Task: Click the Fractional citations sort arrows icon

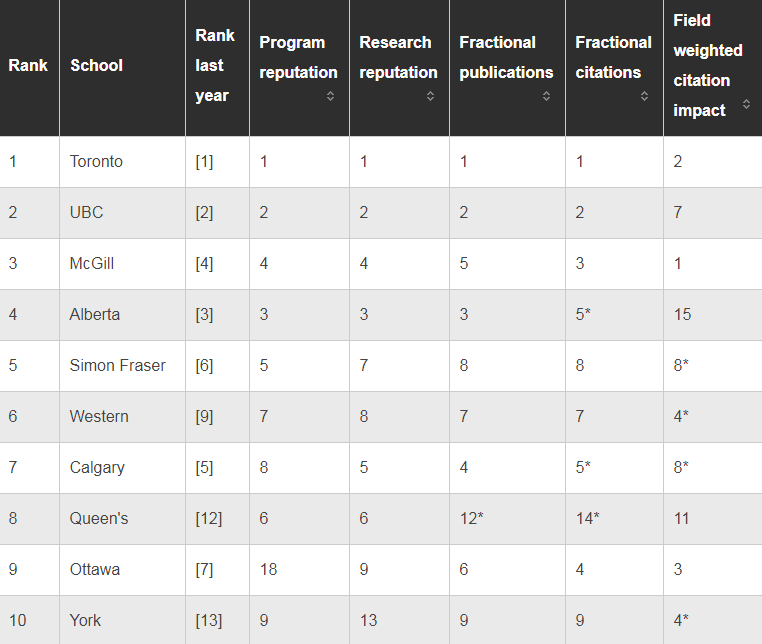Action: click(x=644, y=96)
